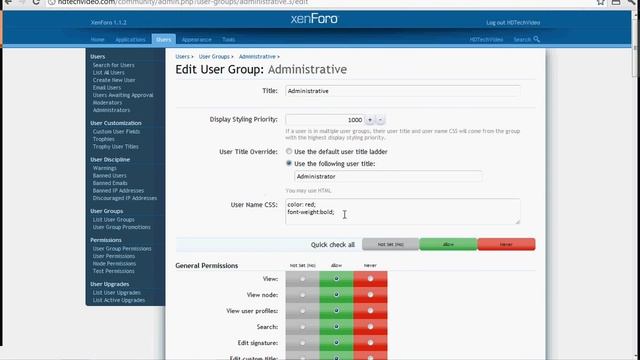Set View user profiles to Allow

[336, 311]
